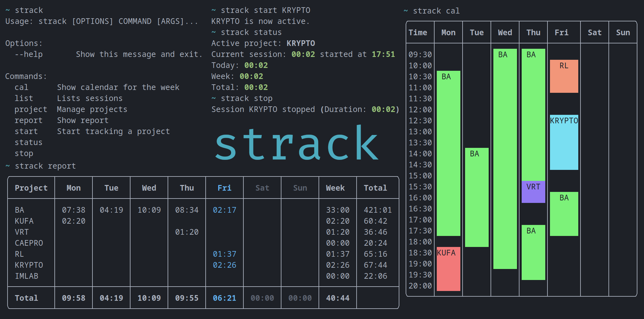The width and height of the screenshot is (644, 319).
Task: Click the BA overall total 421:01
Action: [x=378, y=210]
